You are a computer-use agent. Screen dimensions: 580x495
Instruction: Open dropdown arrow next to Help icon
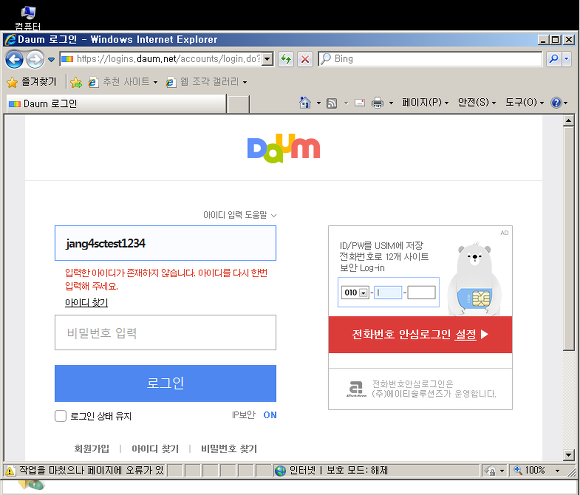[x=566, y=103]
